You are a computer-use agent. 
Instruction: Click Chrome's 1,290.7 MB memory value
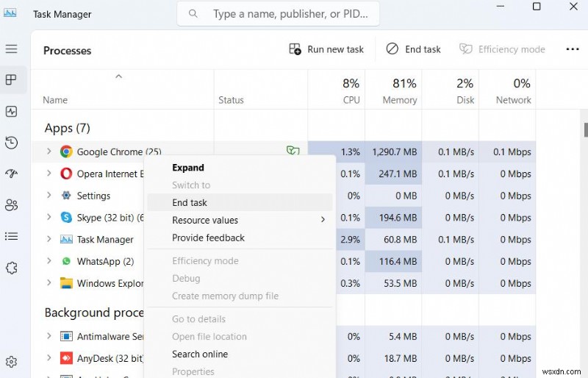click(395, 151)
